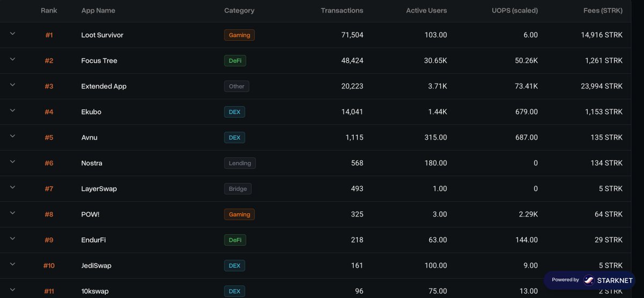Expand the POW! row chevron

[x=12, y=213]
